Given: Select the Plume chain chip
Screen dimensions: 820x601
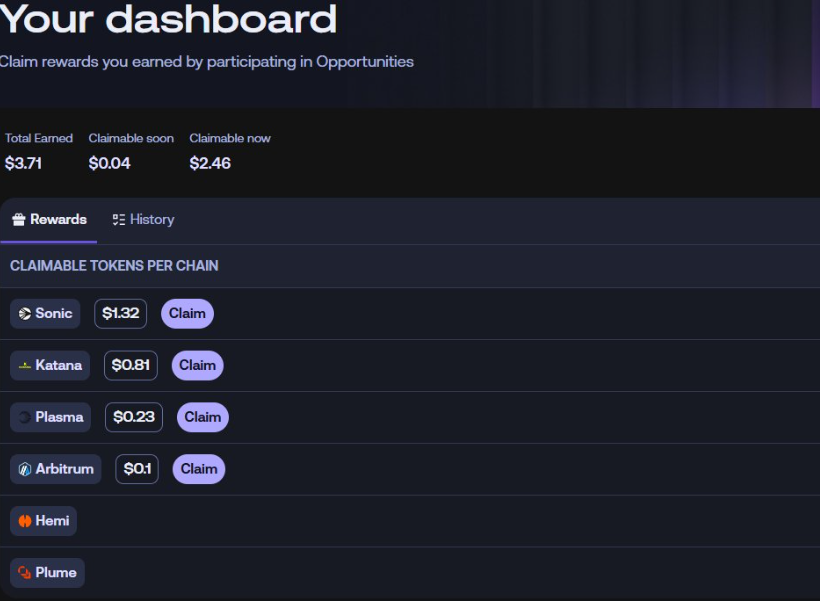Looking at the screenshot, I should (x=48, y=573).
